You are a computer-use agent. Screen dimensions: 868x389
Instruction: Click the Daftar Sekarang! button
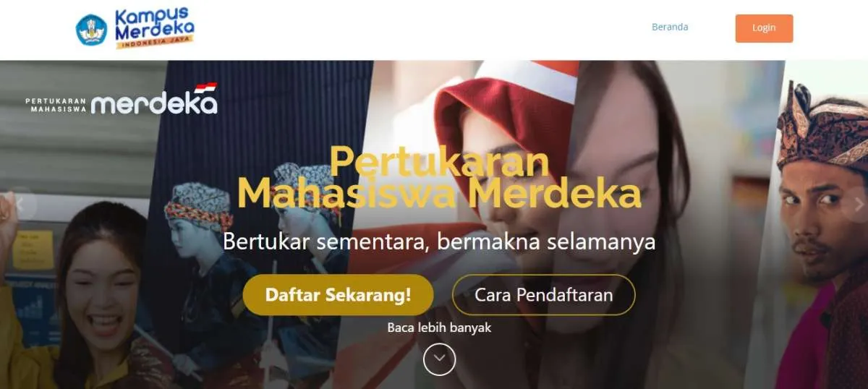[x=338, y=295]
